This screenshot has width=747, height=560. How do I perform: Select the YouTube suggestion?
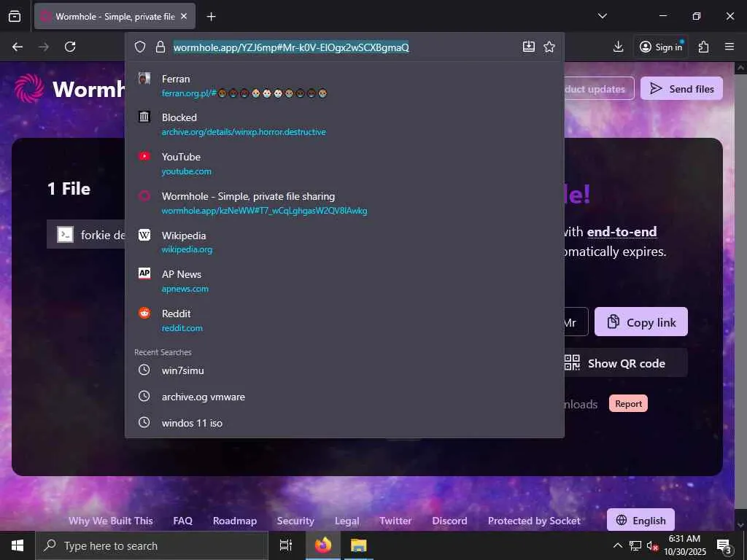344,164
